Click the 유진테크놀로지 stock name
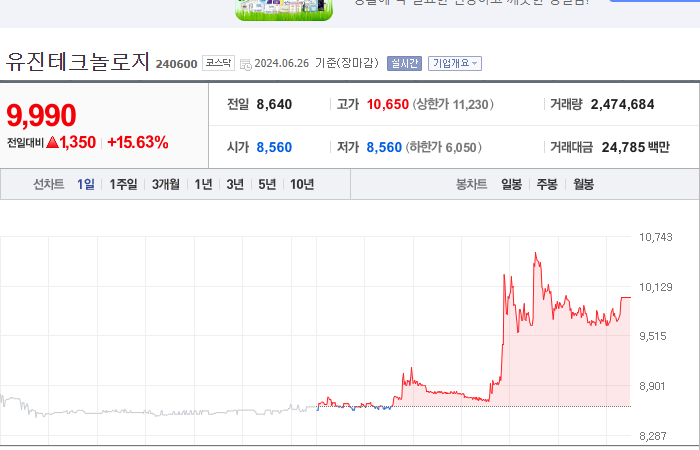 pyautogui.click(x=78, y=62)
